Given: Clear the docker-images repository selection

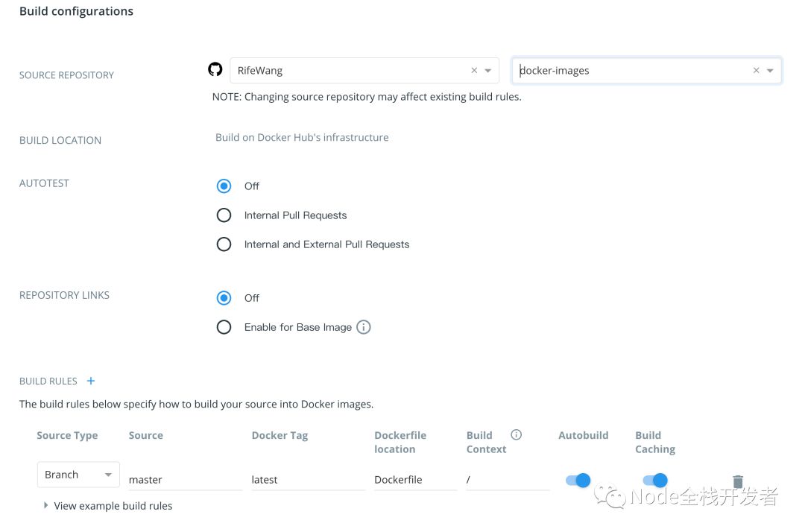Looking at the screenshot, I should point(756,71).
